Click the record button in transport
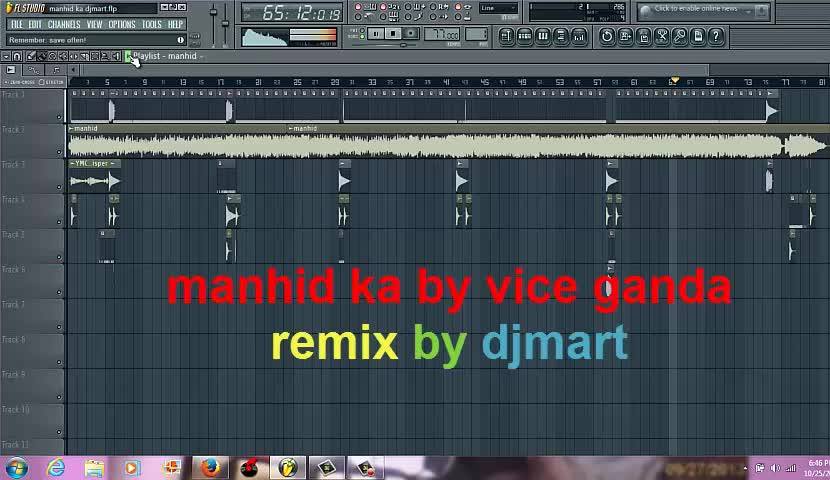This screenshot has height=480, width=830. [410, 34]
